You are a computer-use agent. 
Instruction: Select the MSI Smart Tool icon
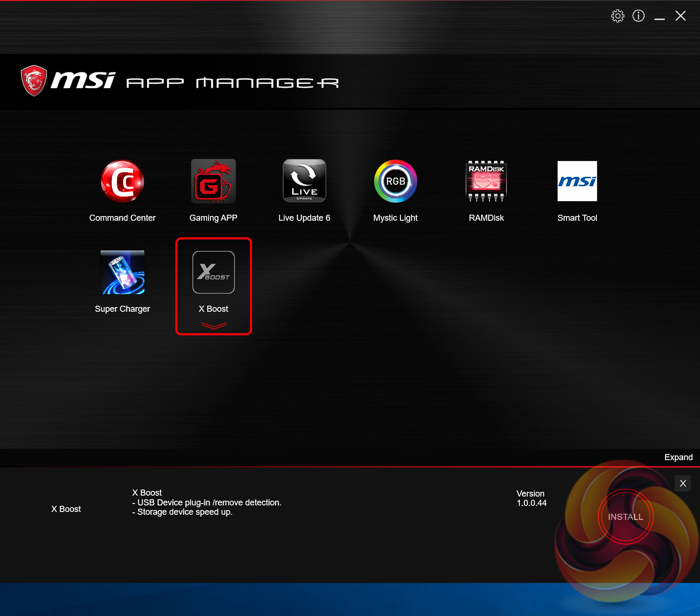[577, 181]
